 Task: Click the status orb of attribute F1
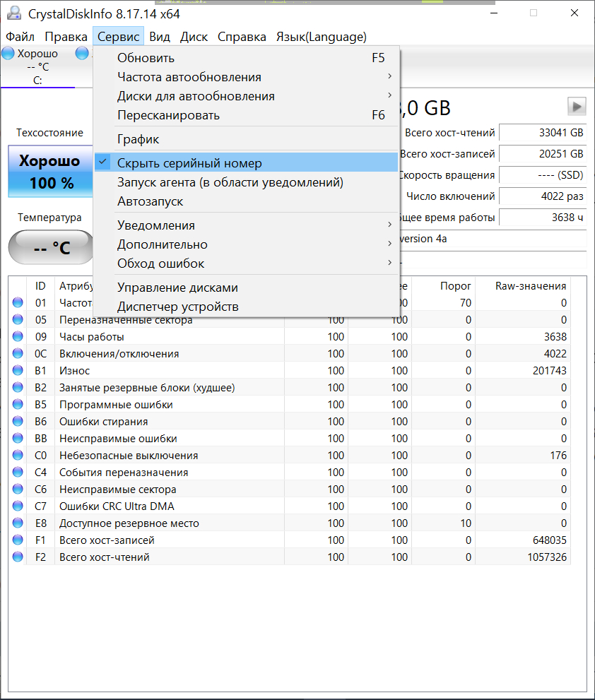[18, 540]
